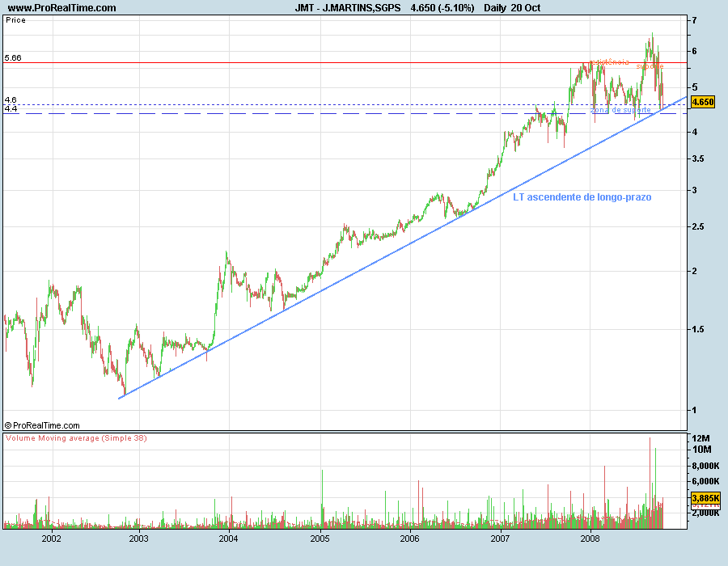
Task: Click the yellow 4.650 current price tag
Action: coord(703,102)
